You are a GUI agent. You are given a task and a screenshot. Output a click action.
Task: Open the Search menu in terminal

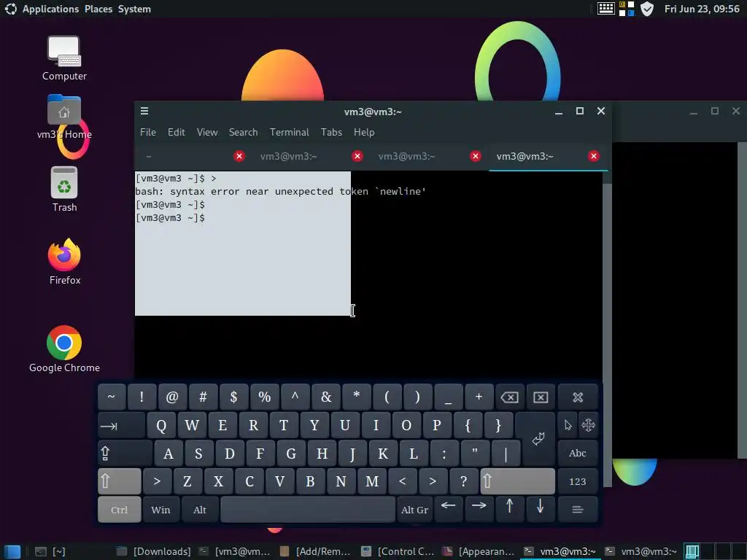[243, 133]
